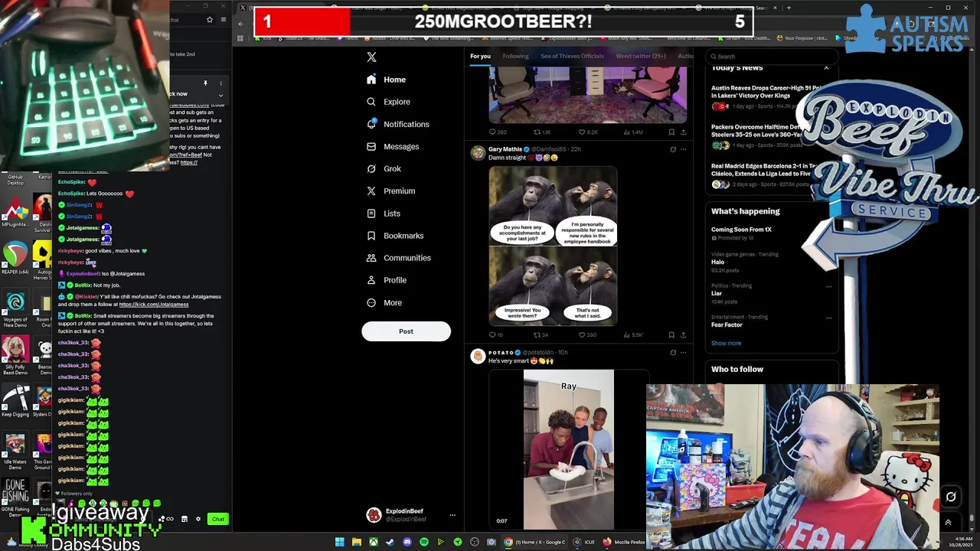Click the green Chat button in Kick
The width and height of the screenshot is (980, 551).
(x=218, y=520)
